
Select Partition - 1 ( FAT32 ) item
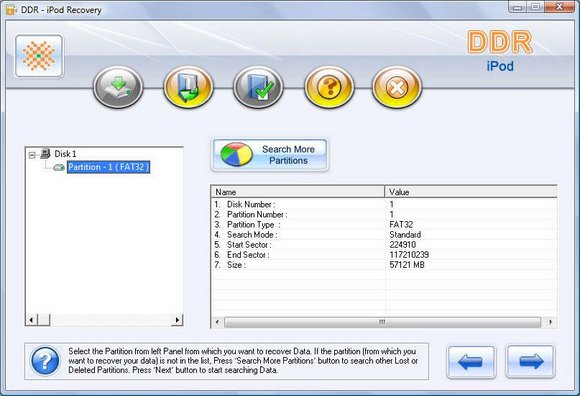tap(108, 167)
